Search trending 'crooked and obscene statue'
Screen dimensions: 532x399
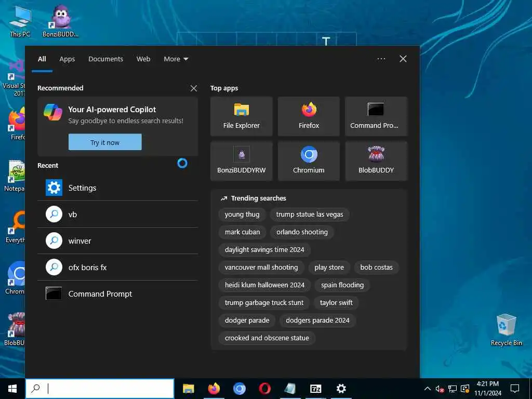pyautogui.click(x=267, y=338)
